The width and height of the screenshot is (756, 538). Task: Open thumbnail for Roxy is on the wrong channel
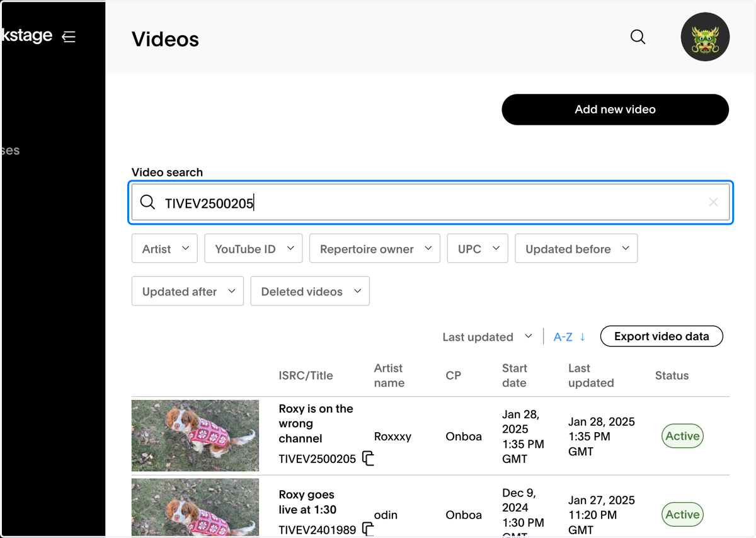point(195,436)
